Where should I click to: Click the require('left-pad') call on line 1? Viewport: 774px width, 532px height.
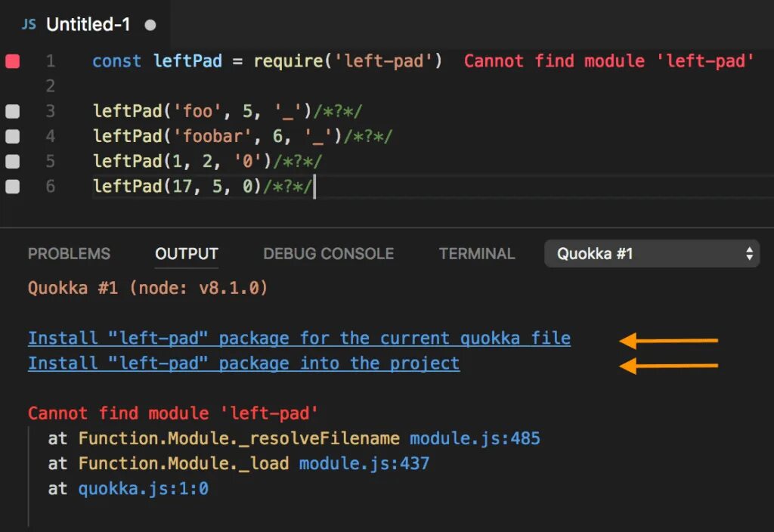pyautogui.click(x=348, y=61)
